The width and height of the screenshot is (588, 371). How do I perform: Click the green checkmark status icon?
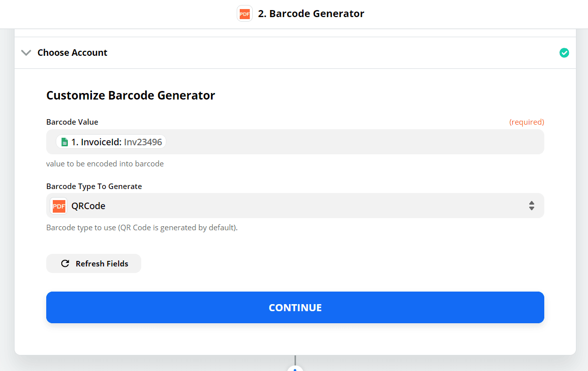(x=564, y=53)
